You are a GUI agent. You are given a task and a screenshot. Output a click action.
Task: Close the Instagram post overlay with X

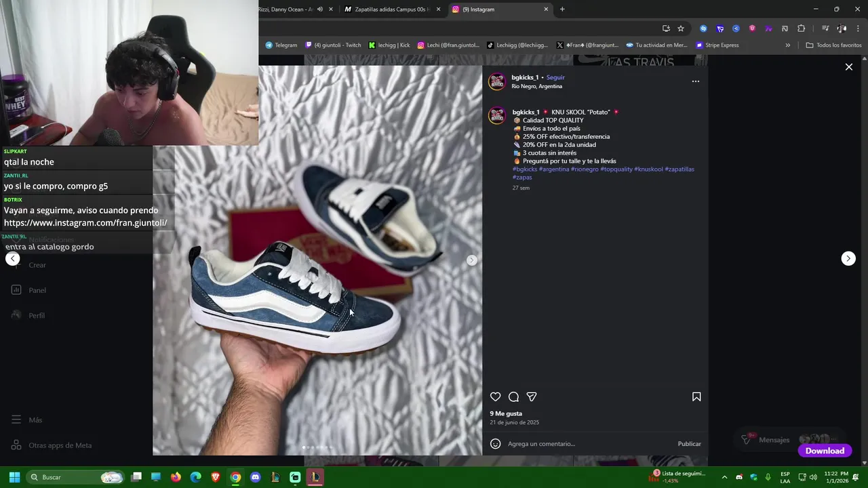pos(848,67)
